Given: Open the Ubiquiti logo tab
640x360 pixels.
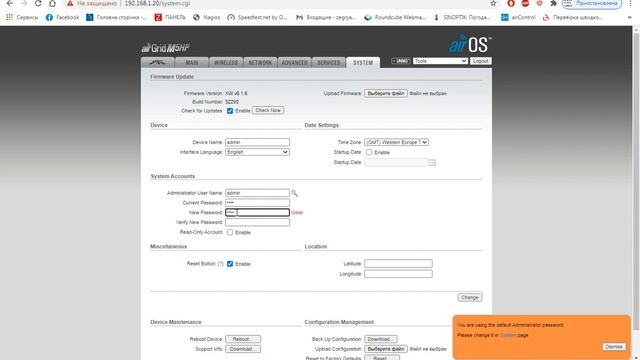Looking at the screenshot, I should pyautogui.click(x=158, y=62).
